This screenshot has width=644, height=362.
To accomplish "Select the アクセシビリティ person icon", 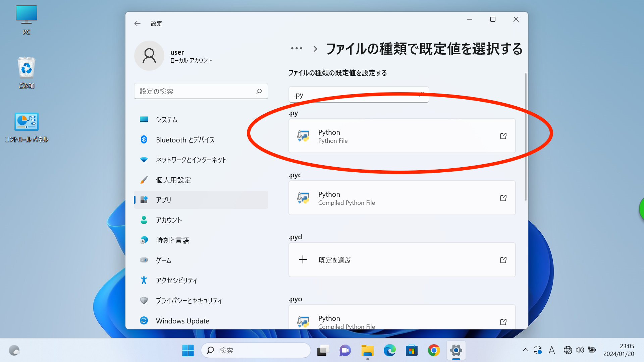I will click(x=144, y=280).
